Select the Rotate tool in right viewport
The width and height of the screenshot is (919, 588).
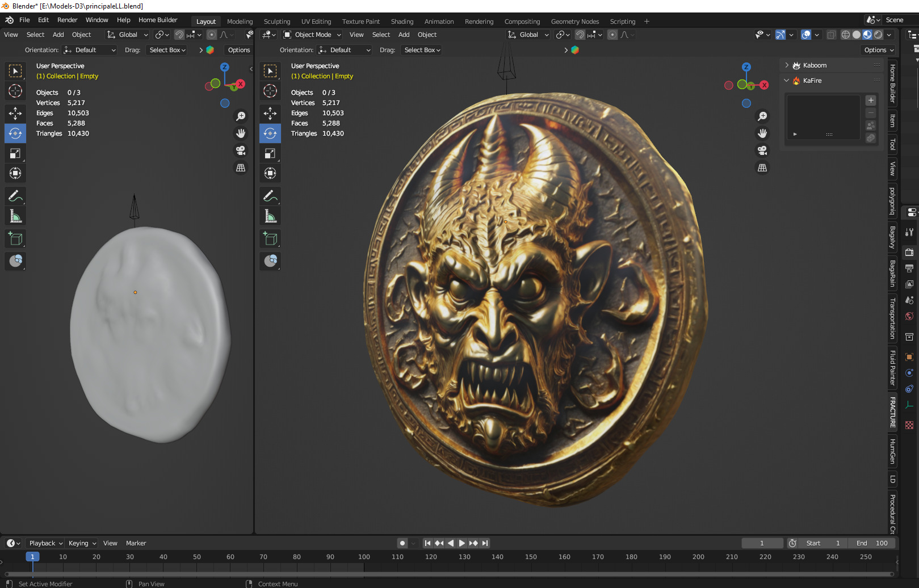(270, 133)
